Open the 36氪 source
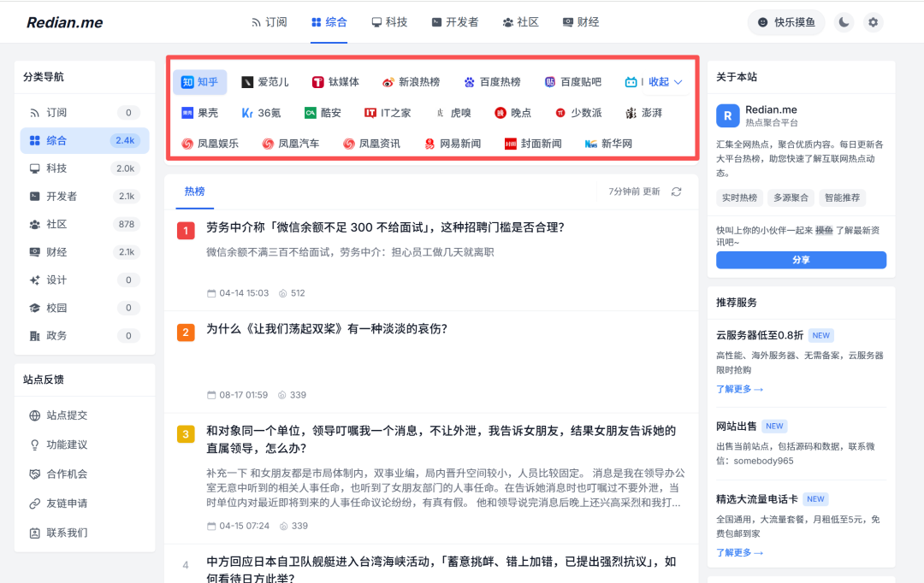924x583 pixels. 261,113
